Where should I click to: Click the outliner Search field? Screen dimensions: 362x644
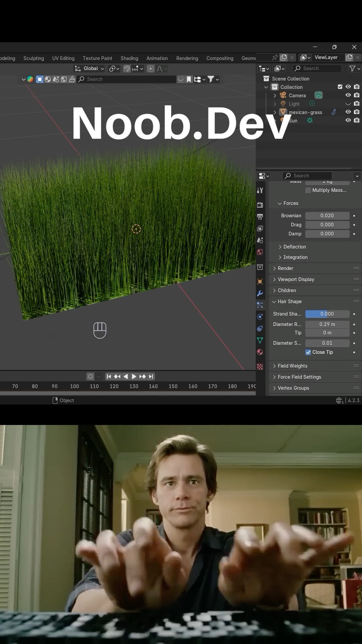coord(317,68)
